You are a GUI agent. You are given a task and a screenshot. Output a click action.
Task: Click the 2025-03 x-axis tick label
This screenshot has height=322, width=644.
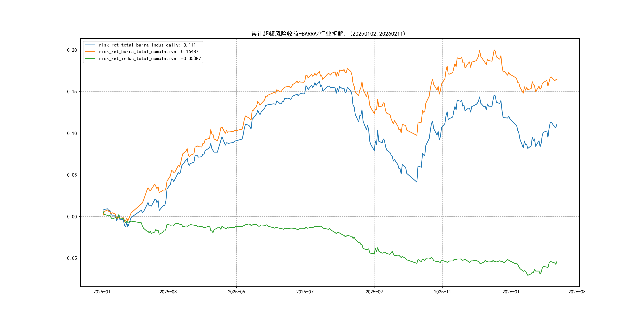point(168,292)
